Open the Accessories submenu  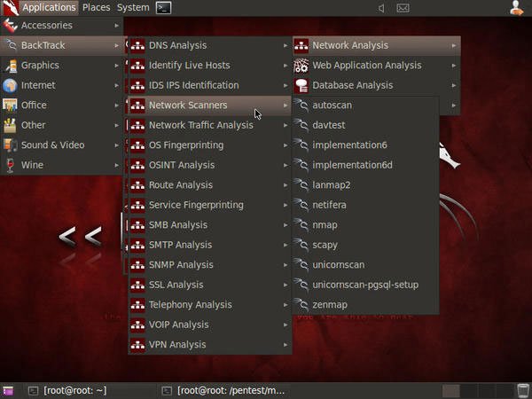point(62,26)
